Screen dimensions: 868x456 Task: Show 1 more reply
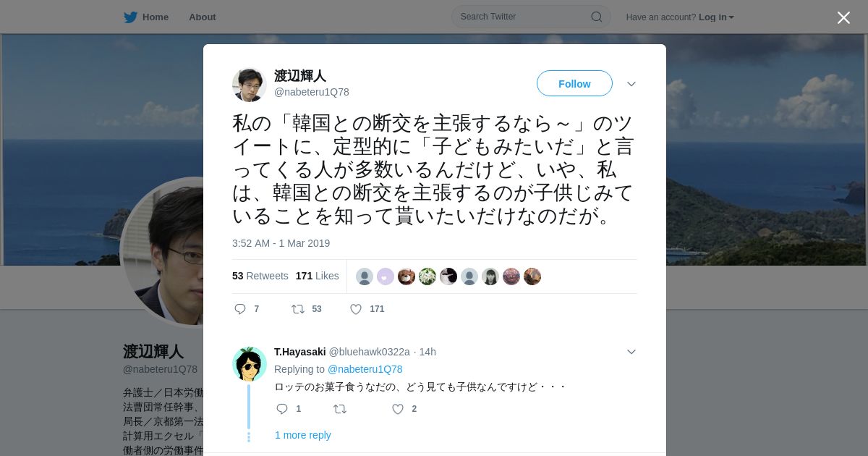click(303, 435)
